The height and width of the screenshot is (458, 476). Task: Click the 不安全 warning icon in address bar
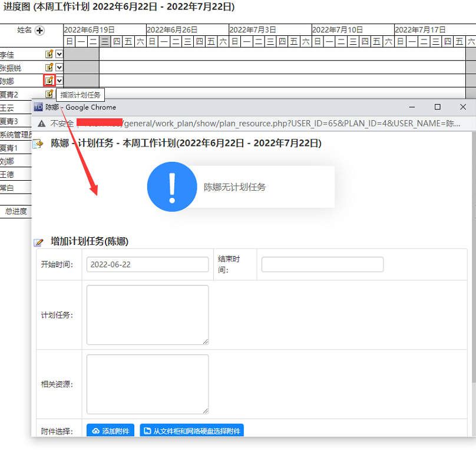(x=41, y=124)
